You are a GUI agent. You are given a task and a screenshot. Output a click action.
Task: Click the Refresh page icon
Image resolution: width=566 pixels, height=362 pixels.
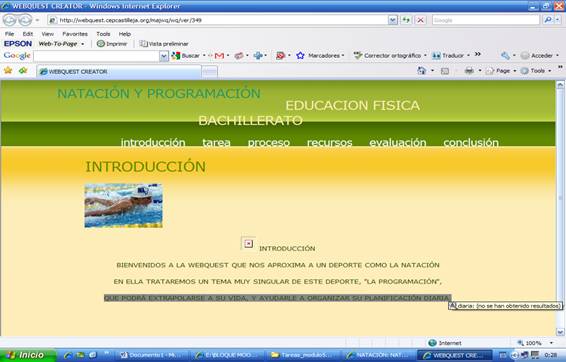(x=406, y=20)
